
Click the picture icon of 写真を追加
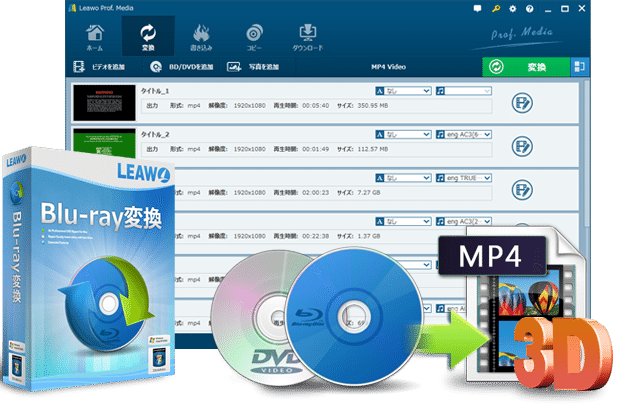pyautogui.click(x=234, y=67)
